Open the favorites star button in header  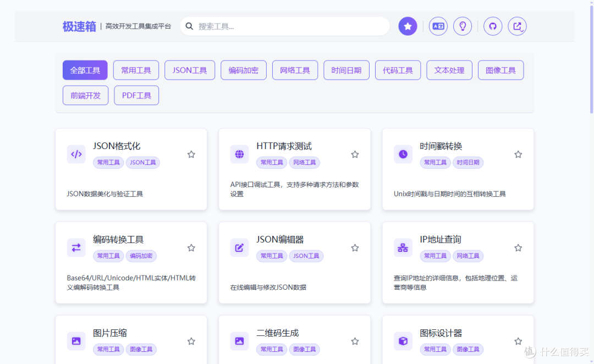408,26
